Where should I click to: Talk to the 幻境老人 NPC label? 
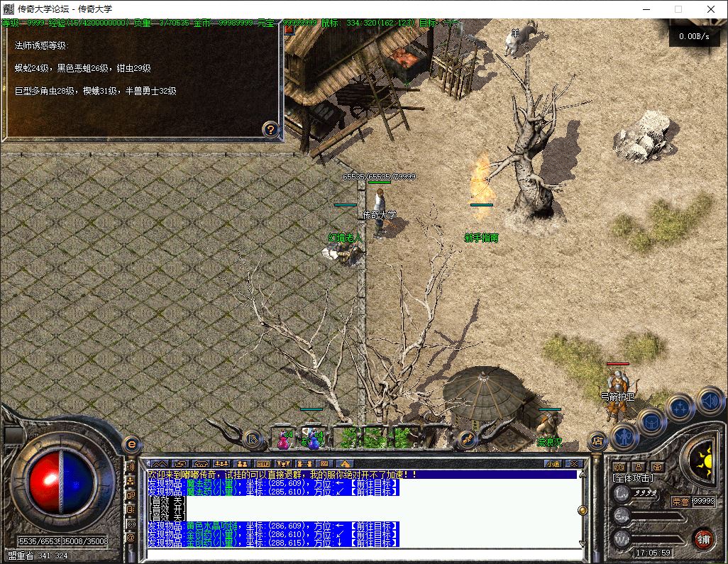coord(345,238)
